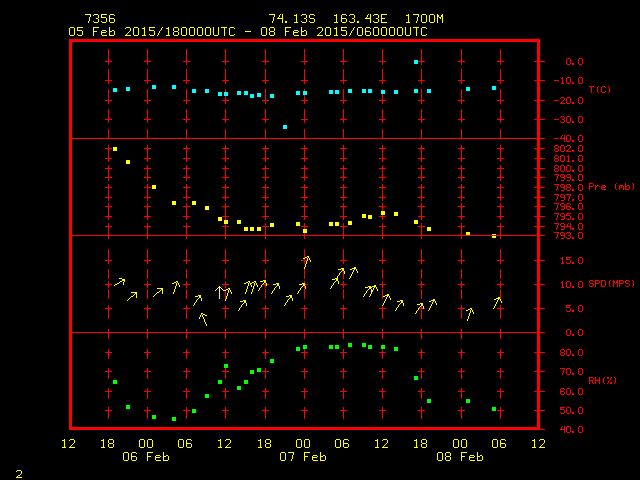Click the highest cyan temperature point near 0.0
The image size is (640, 480).
[x=416, y=62]
